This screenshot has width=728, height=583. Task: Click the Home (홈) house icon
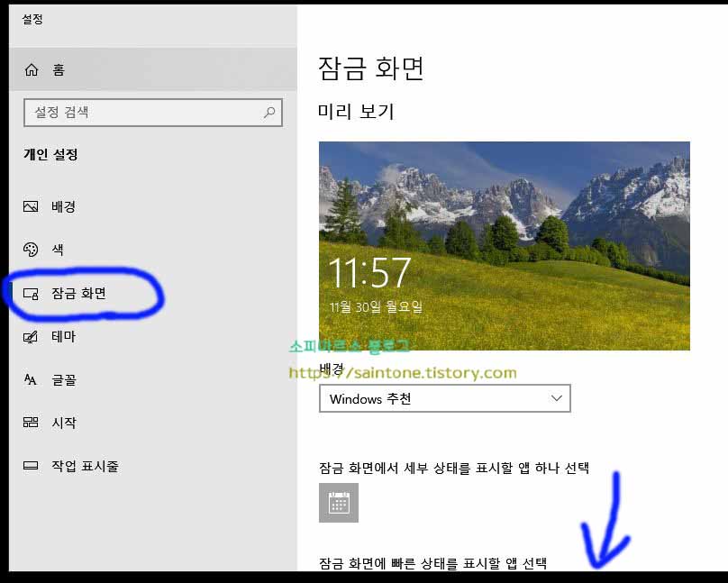pyautogui.click(x=32, y=69)
